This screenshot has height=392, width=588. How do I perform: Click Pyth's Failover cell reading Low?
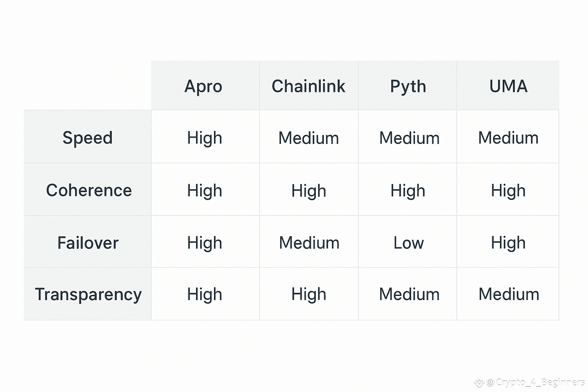(408, 243)
